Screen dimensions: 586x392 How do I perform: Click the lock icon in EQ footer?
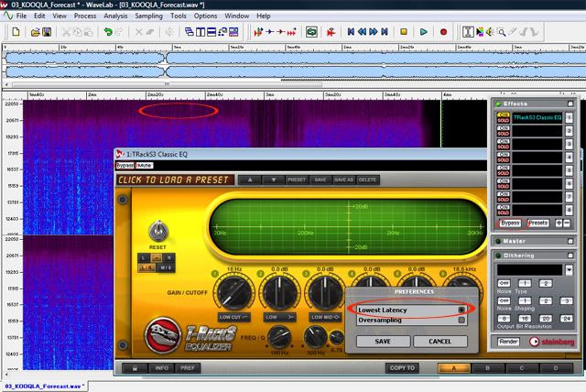[x=135, y=368]
